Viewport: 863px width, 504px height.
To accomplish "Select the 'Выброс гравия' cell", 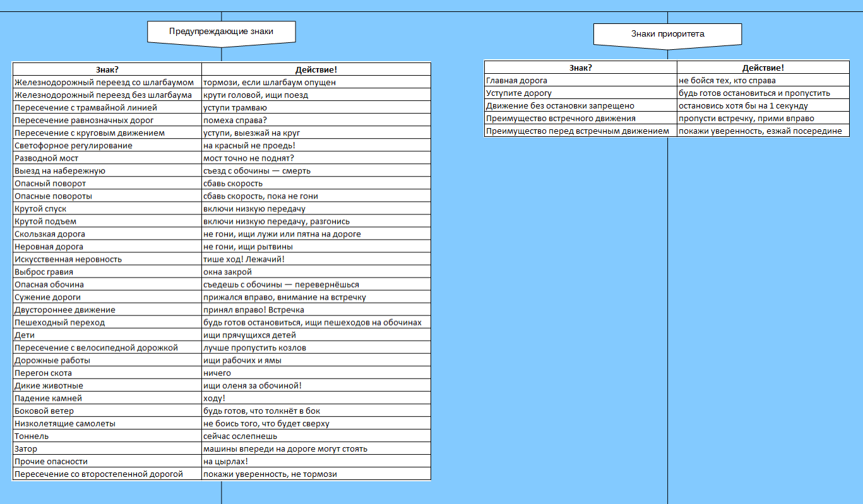I will coord(107,271).
